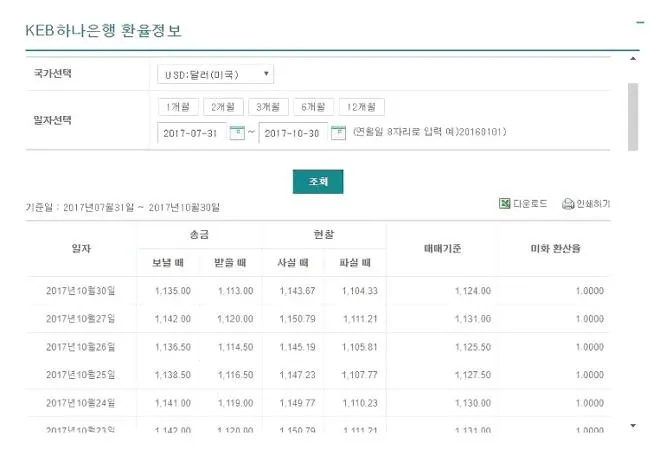Click the 일자선택 label
The image size is (666, 456).
point(52,120)
